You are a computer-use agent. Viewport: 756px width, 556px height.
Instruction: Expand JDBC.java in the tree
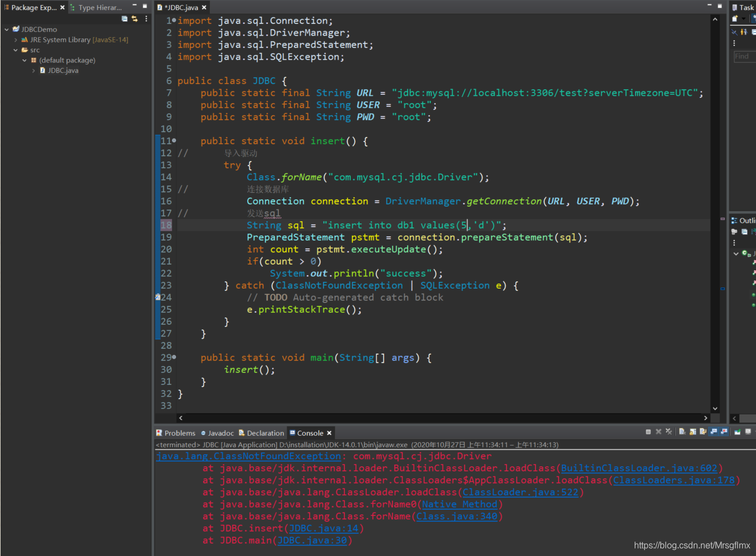click(33, 71)
